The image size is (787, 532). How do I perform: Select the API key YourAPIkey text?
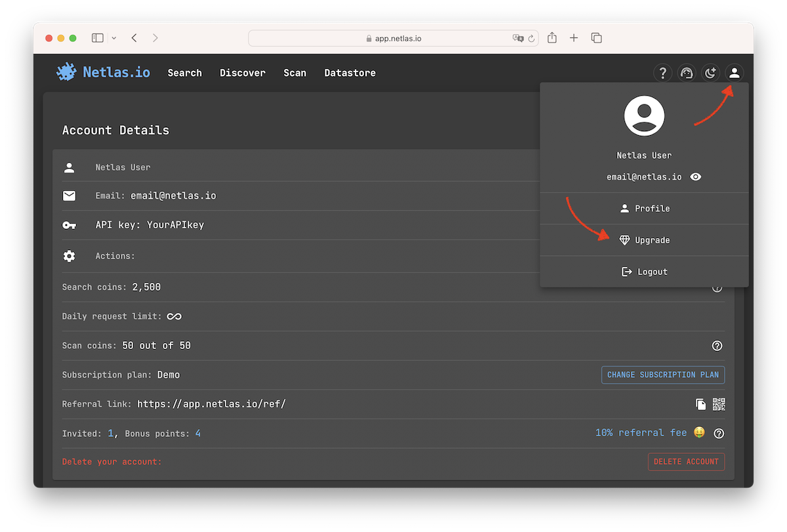(175, 225)
